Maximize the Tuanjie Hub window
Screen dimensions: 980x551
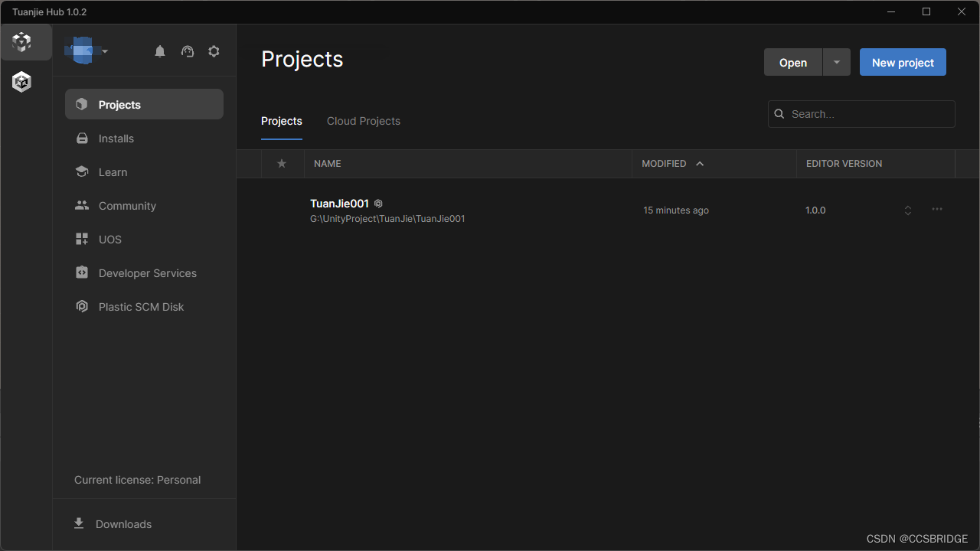coord(926,11)
